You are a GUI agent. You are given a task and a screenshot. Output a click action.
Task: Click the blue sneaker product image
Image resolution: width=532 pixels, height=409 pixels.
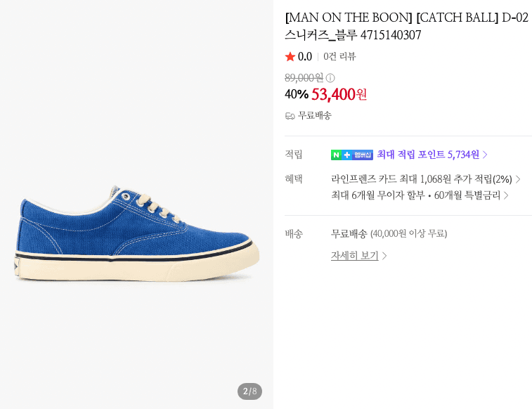point(137,233)
